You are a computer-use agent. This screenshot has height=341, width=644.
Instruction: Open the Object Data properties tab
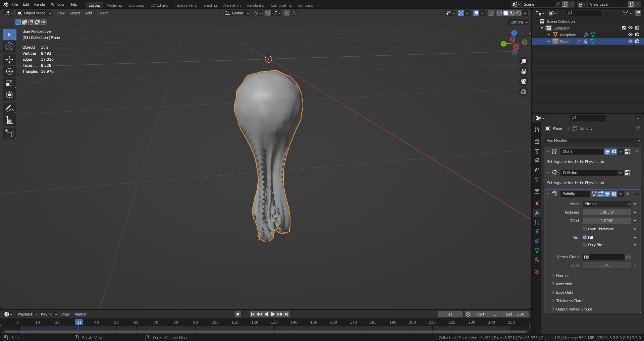tap(537, 250)
